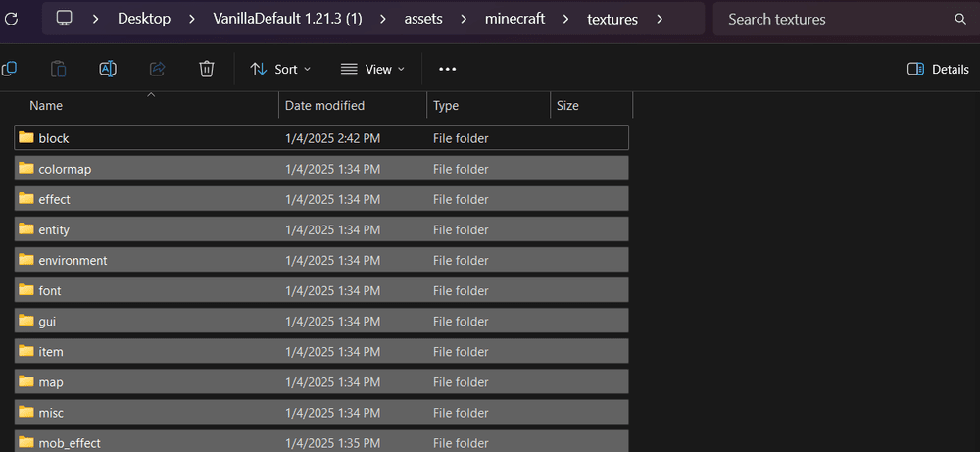Expand chevron after minecraft breadcrumb
980x452 pixels.
tap(565, 19)
